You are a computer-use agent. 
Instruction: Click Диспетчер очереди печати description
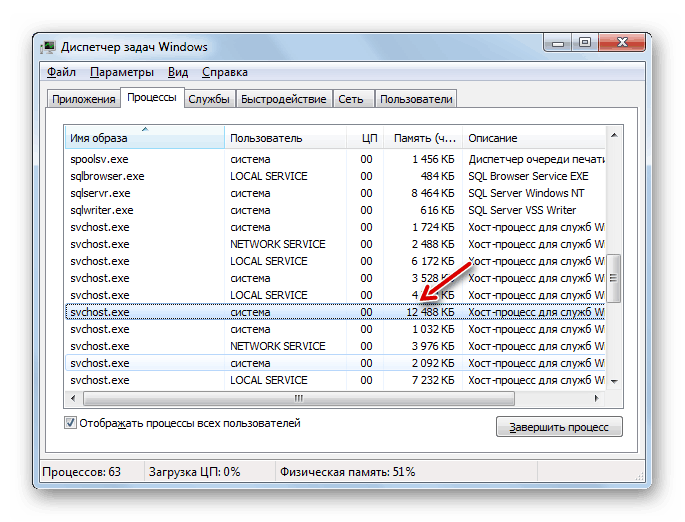click(x=536, y=159)
